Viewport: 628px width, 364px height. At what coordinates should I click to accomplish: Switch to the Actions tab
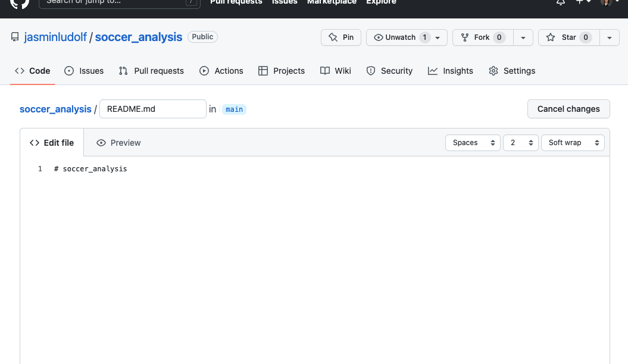pyautogui.click(x=221, y=71)
